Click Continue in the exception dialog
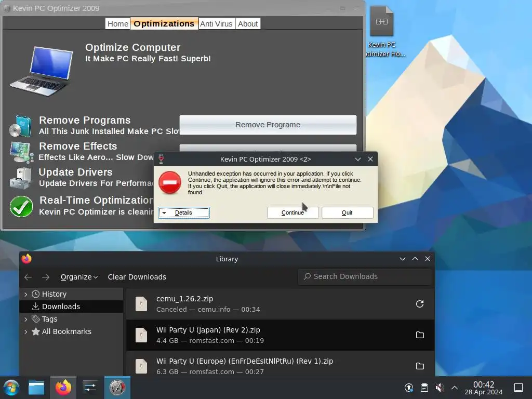 pyautogui.click(x=292, y=212)
